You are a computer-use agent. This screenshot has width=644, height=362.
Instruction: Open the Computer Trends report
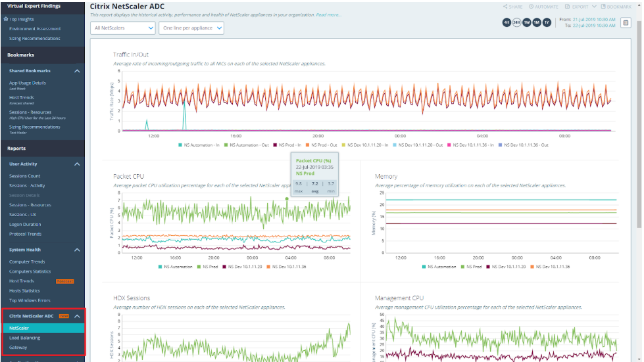coord(27,261)
